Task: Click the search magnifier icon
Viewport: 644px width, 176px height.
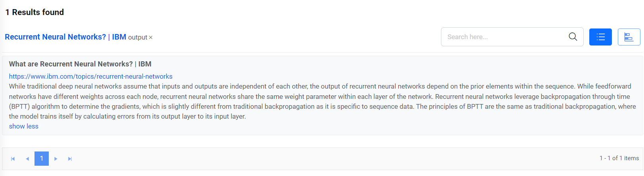Action: pyautogui.click(x=573, y=37)
